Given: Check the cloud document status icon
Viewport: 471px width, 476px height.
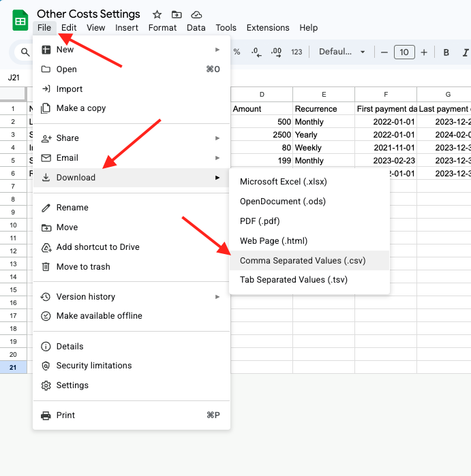Looking at the screenshot, I should 196,14.
